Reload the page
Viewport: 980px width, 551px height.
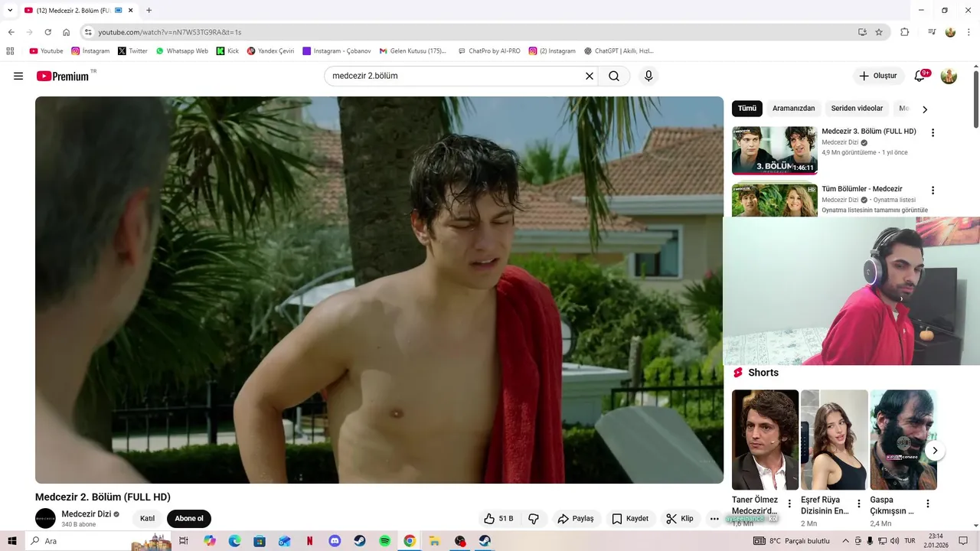tap(47, 32)
